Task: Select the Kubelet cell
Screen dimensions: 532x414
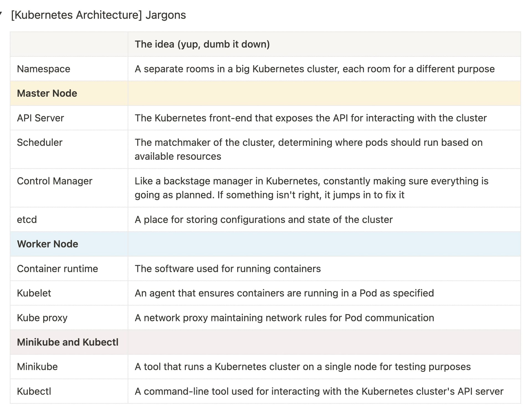Action: (x=34, y=293)
